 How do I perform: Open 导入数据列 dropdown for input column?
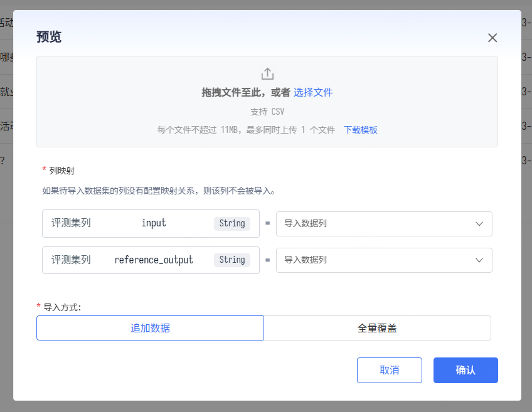point(384,224)
